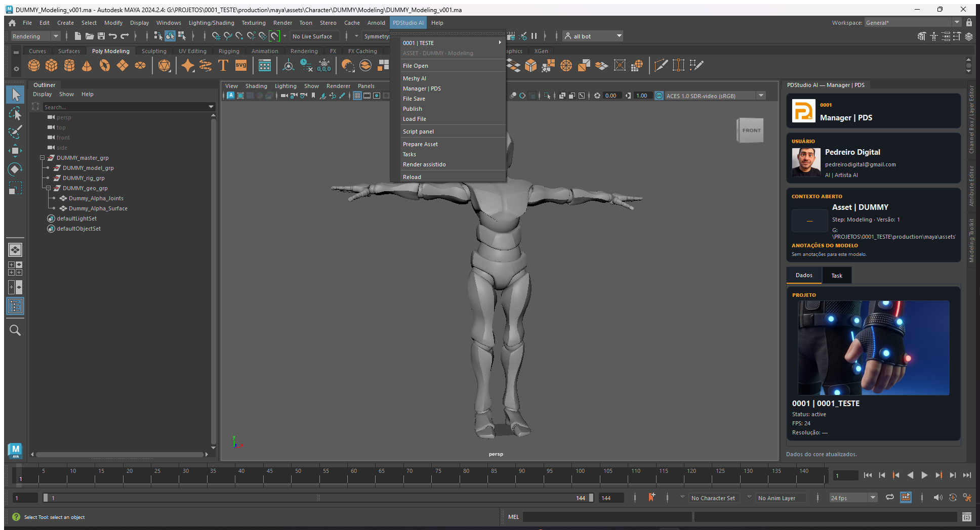
Task: Click the time range slider bar
Action: [318, 498]
